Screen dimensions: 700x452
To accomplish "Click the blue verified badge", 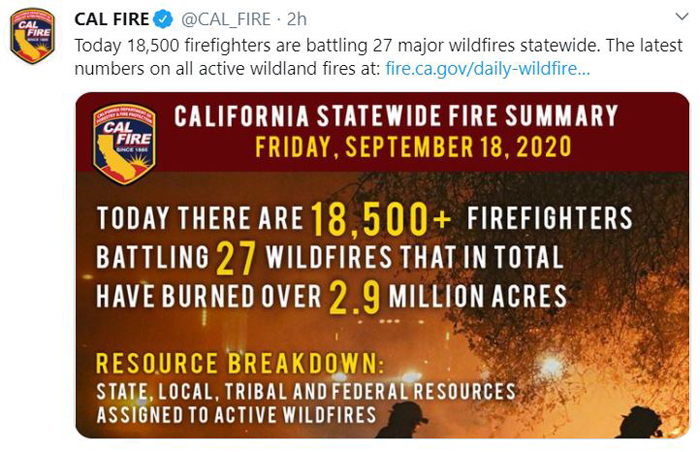I will click(x=163, y=19).
